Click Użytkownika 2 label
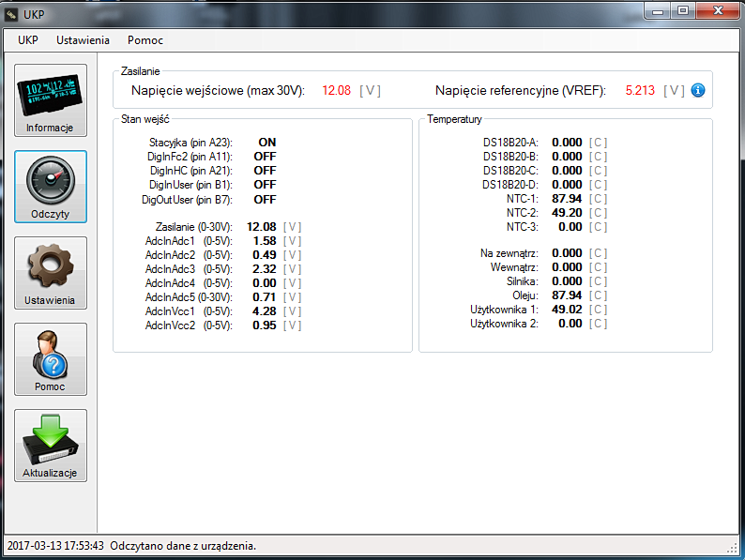 pyautogui.click(x=504, y=324)
